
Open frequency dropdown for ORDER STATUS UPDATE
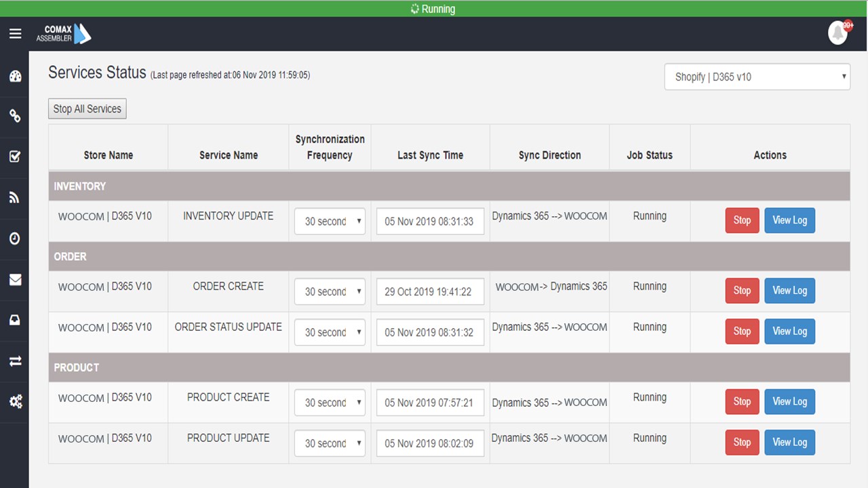[330, 332]
